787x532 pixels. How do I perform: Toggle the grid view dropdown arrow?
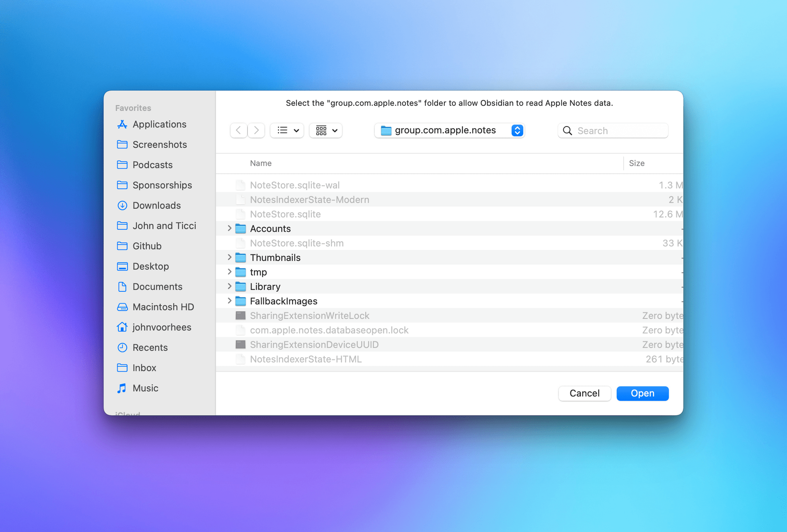[x=335, y=130]
